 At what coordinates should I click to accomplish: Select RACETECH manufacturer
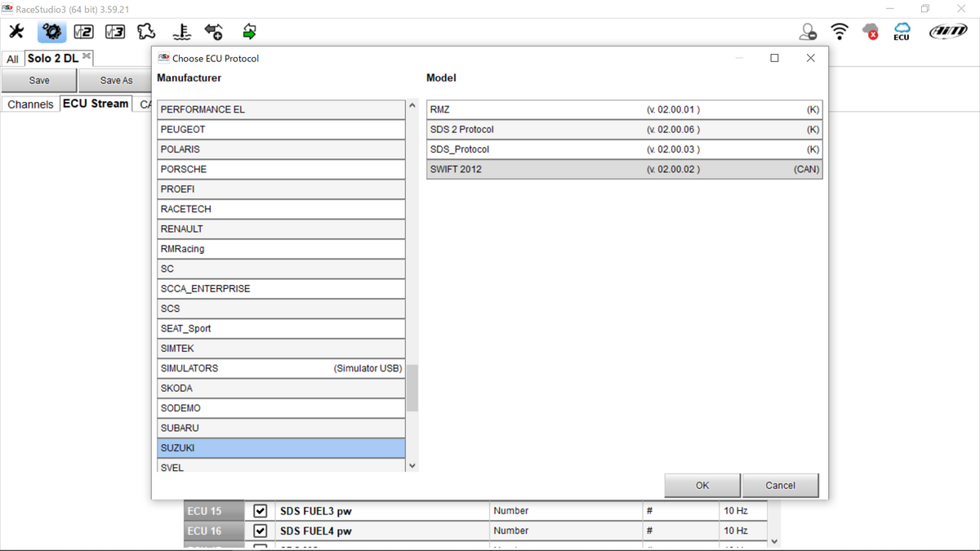pos(281,209)
